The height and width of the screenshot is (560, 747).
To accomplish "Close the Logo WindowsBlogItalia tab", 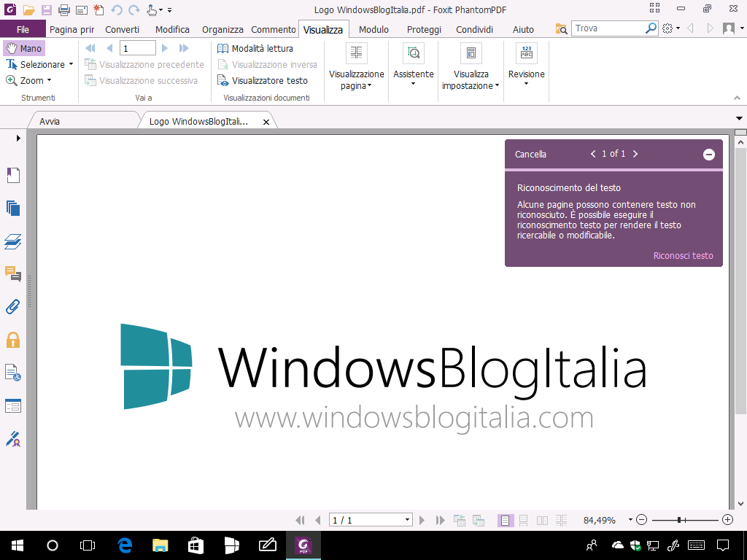I will click(x=266, y=122).
